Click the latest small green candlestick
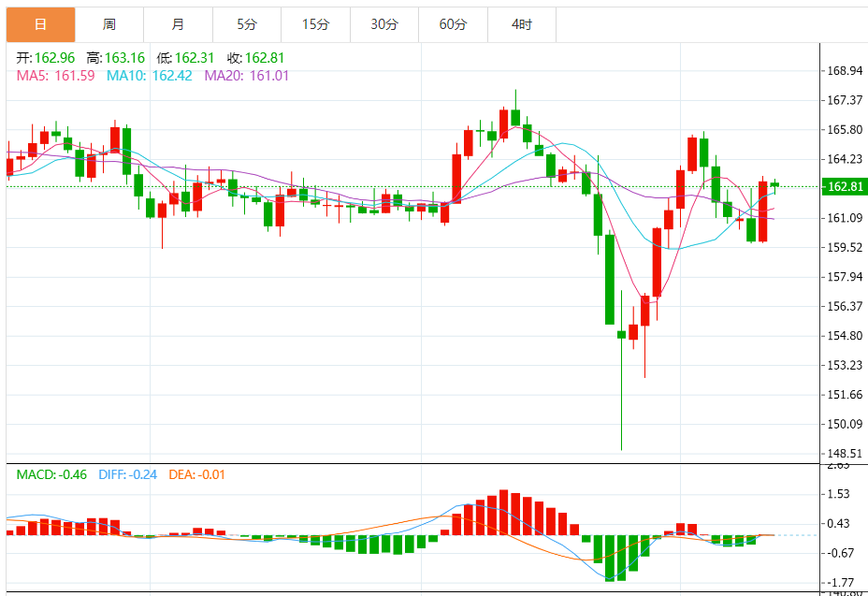868x596 pixels. [775, 186]
